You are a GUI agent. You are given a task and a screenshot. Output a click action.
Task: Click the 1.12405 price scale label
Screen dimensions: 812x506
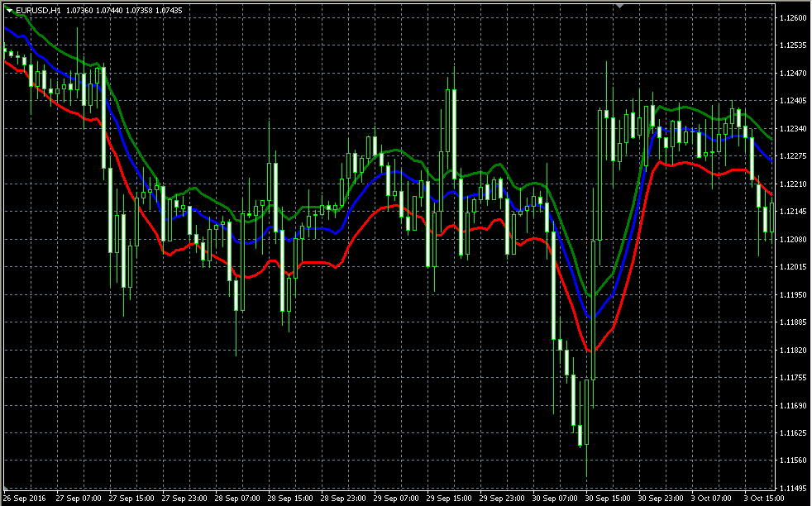(792, 101)
